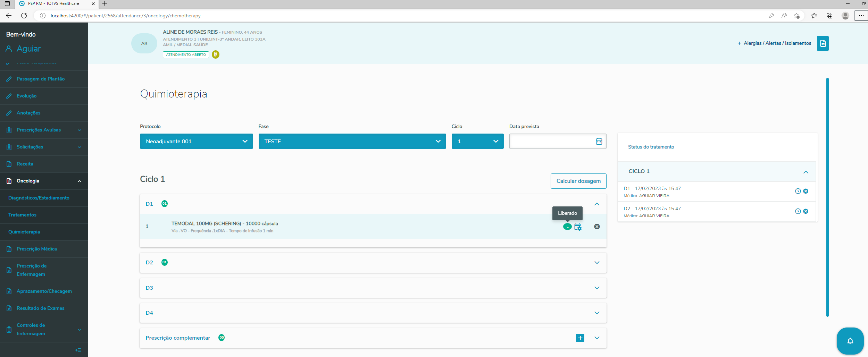Collapse the D1 section chevron
The width and height of the screenshot is (868, 357).
tap(597, 204)
